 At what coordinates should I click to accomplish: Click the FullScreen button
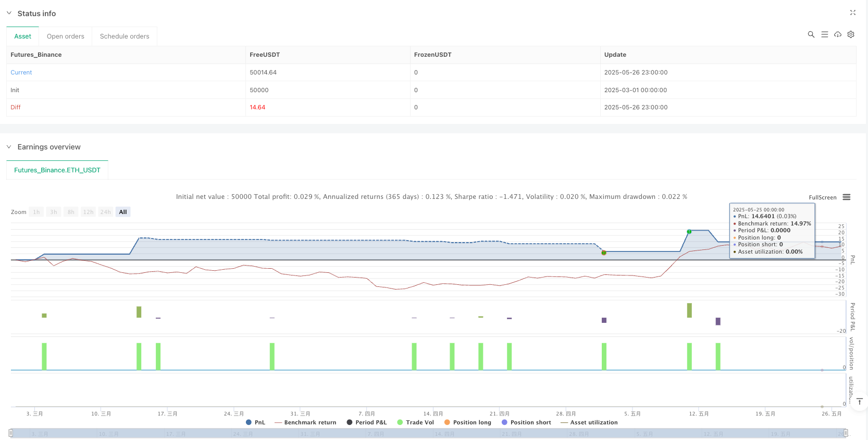(822, 197)
